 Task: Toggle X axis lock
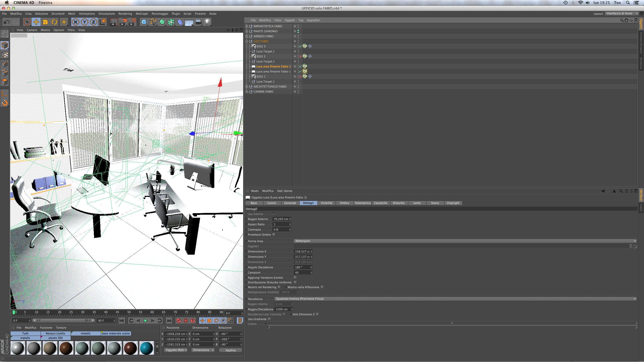pos(75,22)
